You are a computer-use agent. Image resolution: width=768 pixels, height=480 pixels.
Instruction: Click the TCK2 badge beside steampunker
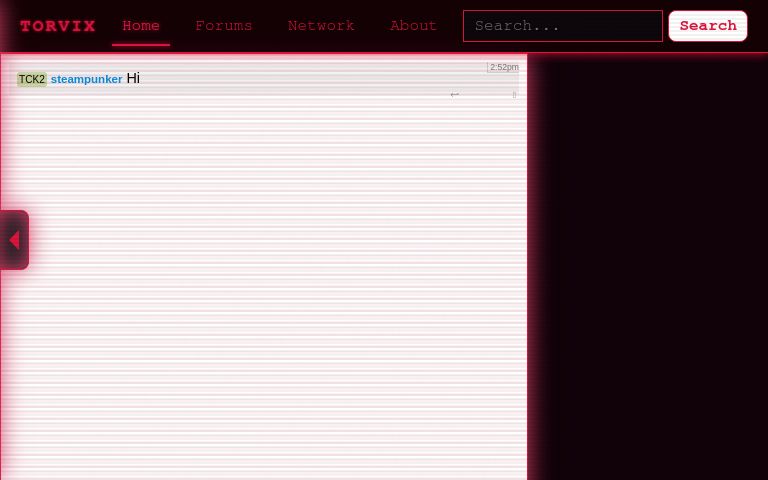click(x=31, y=79)
